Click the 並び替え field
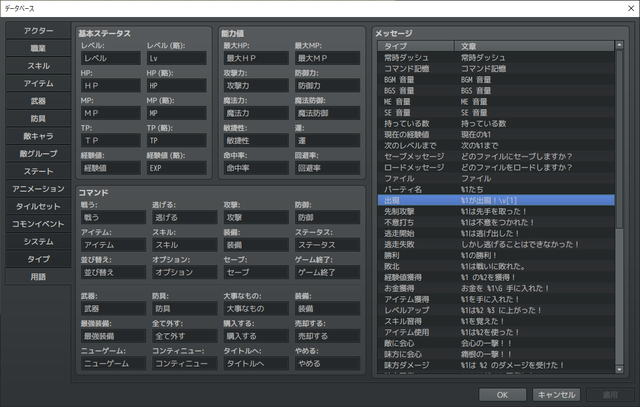640x407 pixels. 113,272
